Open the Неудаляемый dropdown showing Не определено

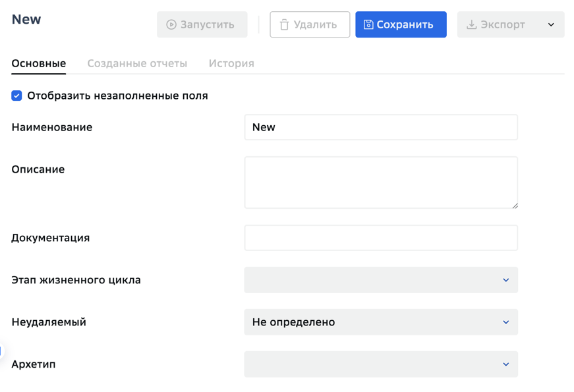(381, 322)
